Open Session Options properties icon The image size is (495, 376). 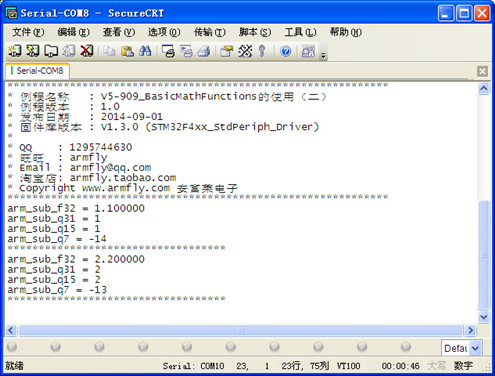(227, 51)
